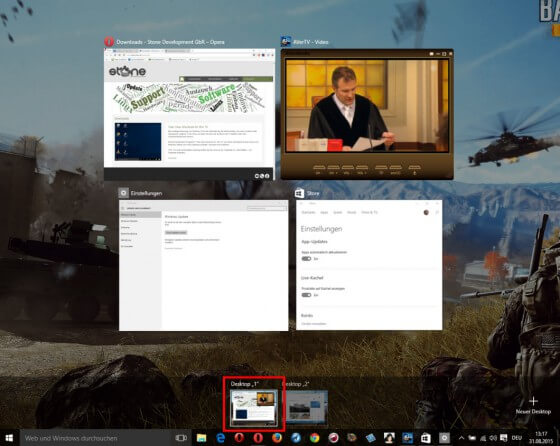Launch Microsoft Edge from the taskbar

coord(220,438)
